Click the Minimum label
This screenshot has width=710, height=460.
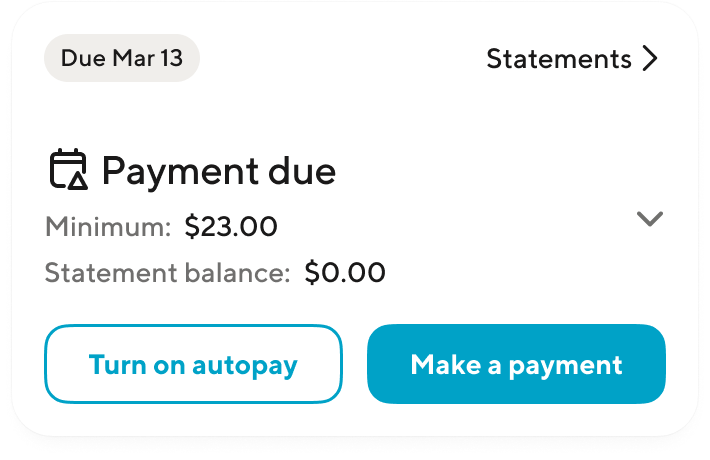[109, 228]
